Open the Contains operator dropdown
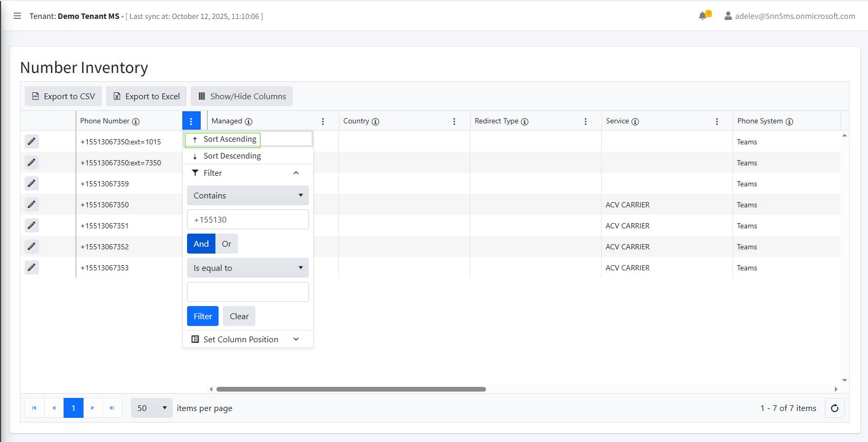Image resolution: width=868 pixels, height=442 pixels. (247, 195)
